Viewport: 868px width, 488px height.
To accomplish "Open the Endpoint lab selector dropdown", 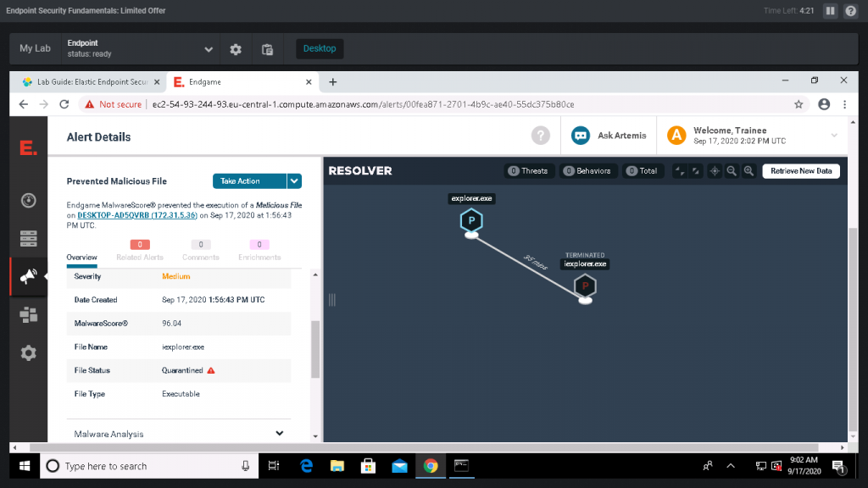I will point(209,49).
